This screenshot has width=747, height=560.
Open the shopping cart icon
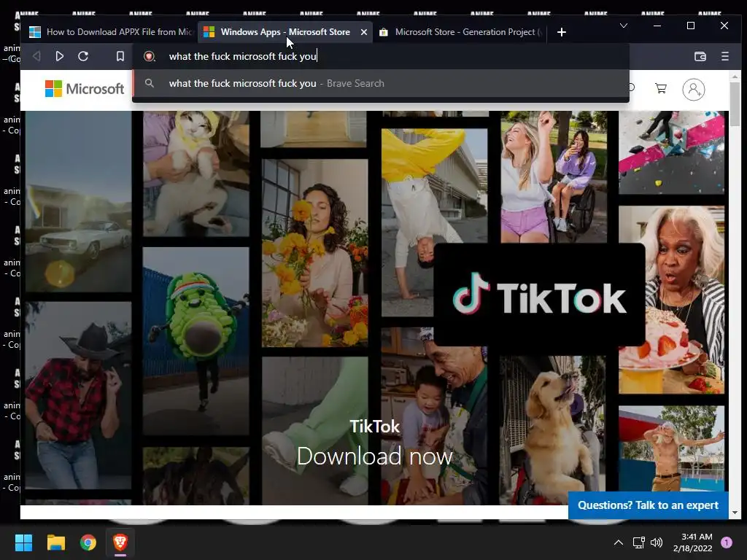661,88
